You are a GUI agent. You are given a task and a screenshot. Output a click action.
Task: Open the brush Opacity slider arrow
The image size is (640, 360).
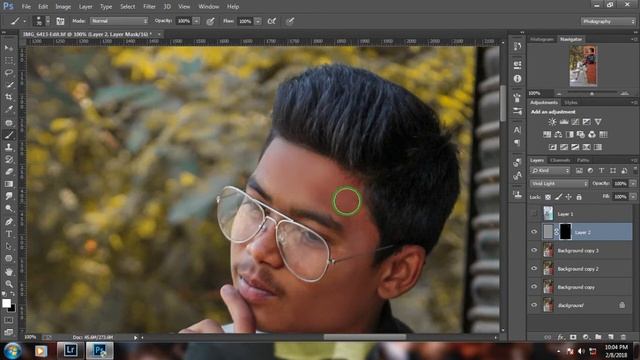[196, 21]
